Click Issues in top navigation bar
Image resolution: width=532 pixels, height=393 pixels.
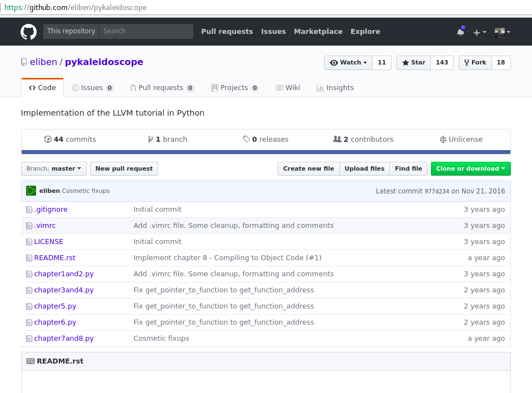[273, 32]
